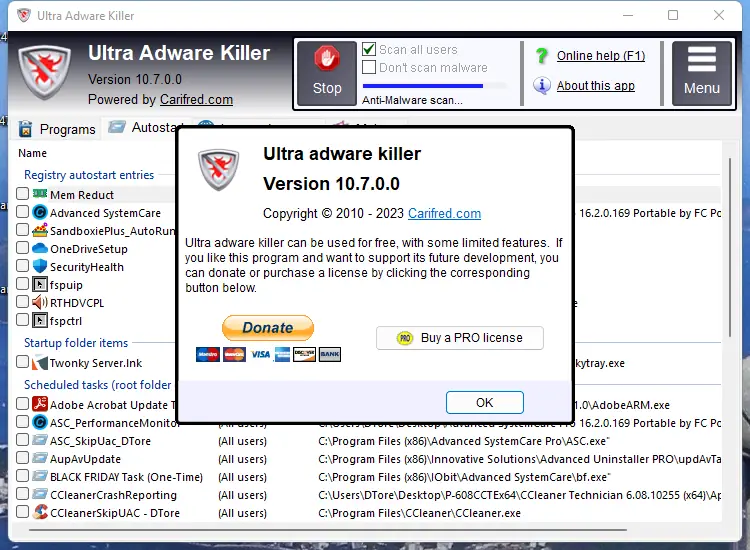
Task: Click the Visa card icon
Action: (x=261, y=354)
